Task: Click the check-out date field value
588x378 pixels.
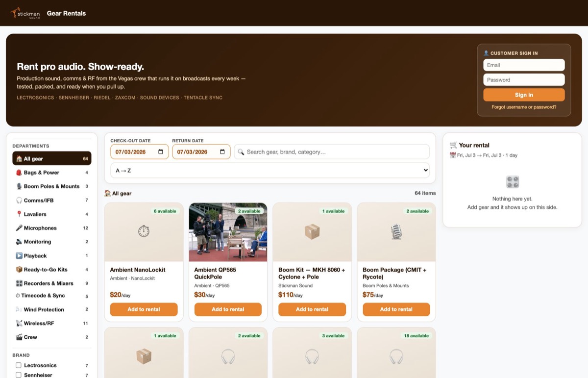Action: 131,152
